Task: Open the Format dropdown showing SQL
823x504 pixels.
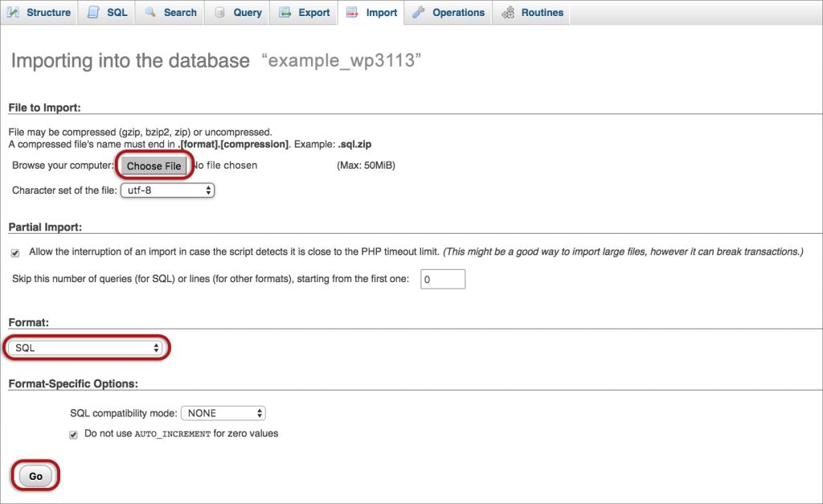Action: tap(86, 347)
